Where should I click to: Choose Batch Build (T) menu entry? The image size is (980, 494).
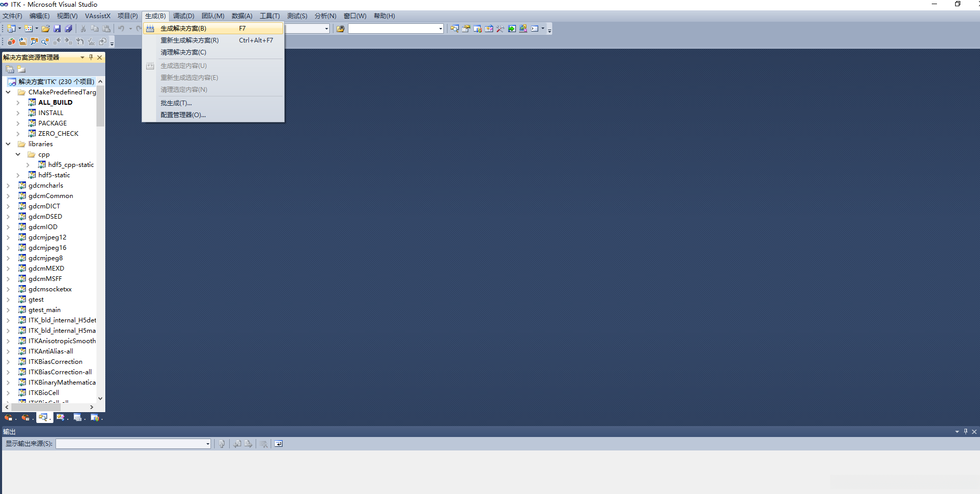pyautogui.click(x=214, y=103)
